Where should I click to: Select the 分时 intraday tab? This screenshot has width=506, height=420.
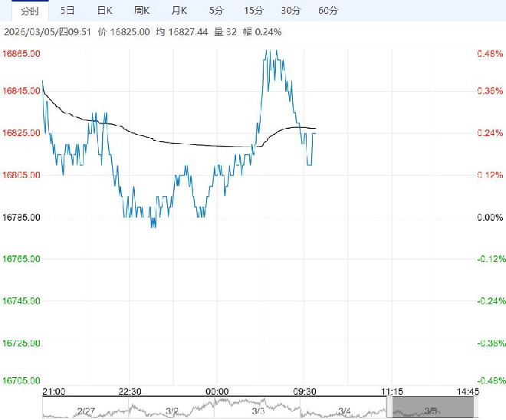click(x=29, y=11)
